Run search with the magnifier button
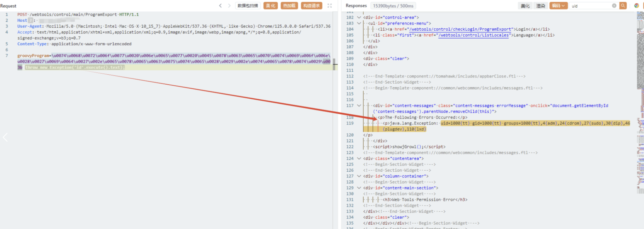644x229 pixels. [x=623, y=5]
